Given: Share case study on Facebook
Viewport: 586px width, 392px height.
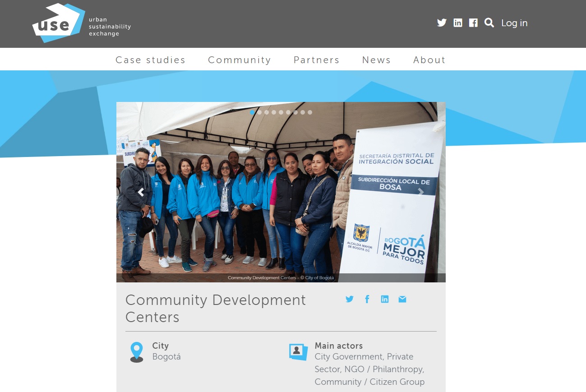Looking at the screenshot, I should [367, 299].
